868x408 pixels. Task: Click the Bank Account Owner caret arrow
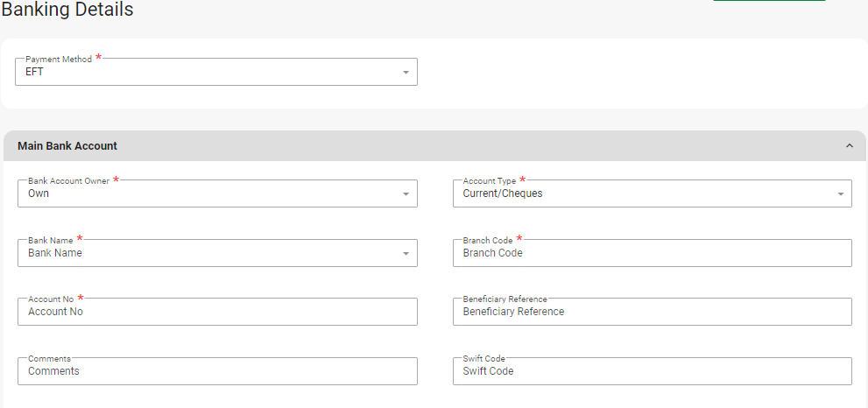click(x=406, y=194)
